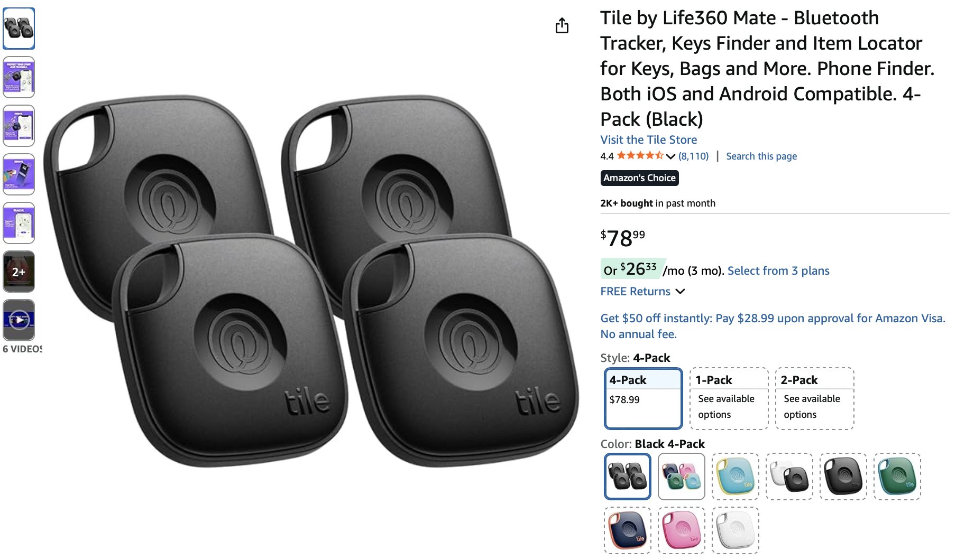The height and width of the screenshot is (560, 956).
Task: Choose the 2-Pack style option
Action: tap(814, 398)
